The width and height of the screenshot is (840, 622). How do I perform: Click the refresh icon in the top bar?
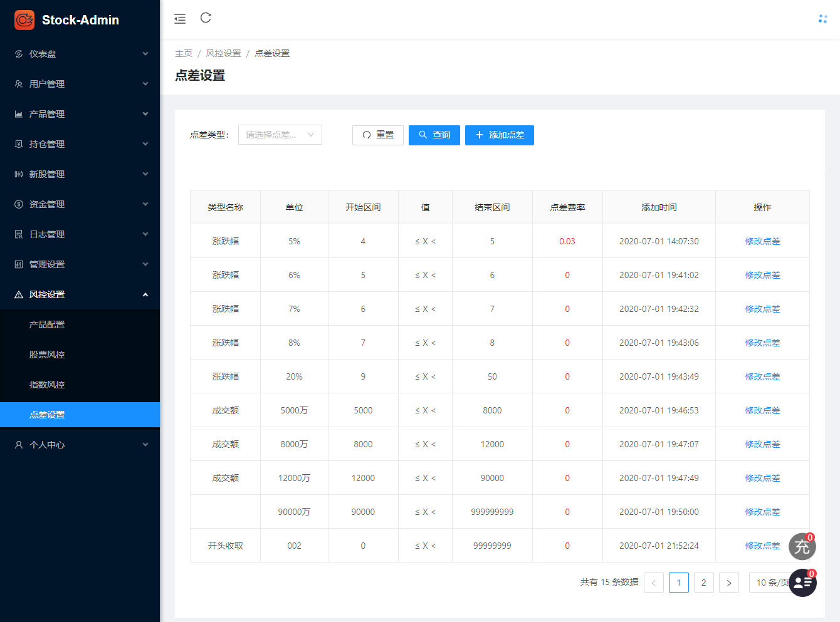[x=206, y=19]
